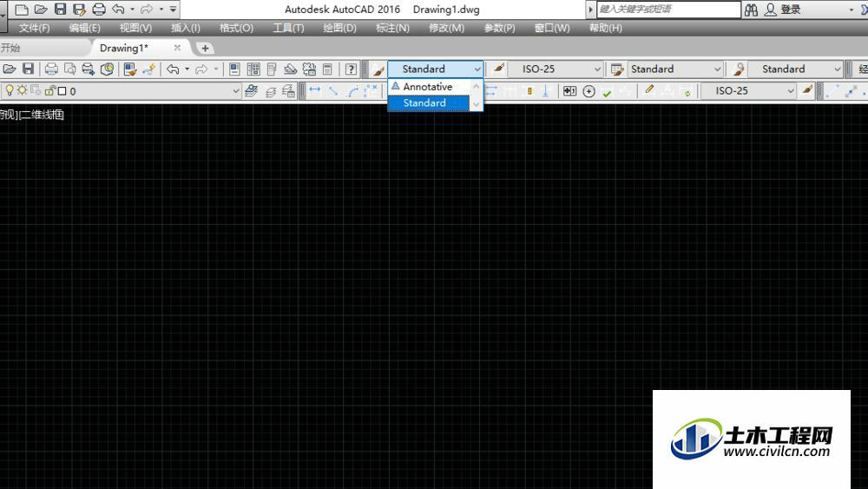Add a new drawing tab with plus
The height and width of the screenshot is (489, 868).
coord(205,49)
